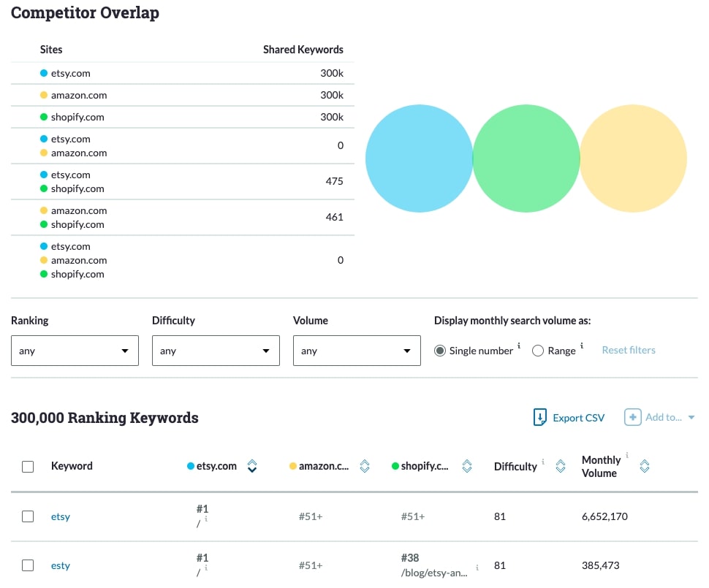709x588 pixels.
Task: Show info icon for esty row etsy.com URL
Action: coord(206,568)
